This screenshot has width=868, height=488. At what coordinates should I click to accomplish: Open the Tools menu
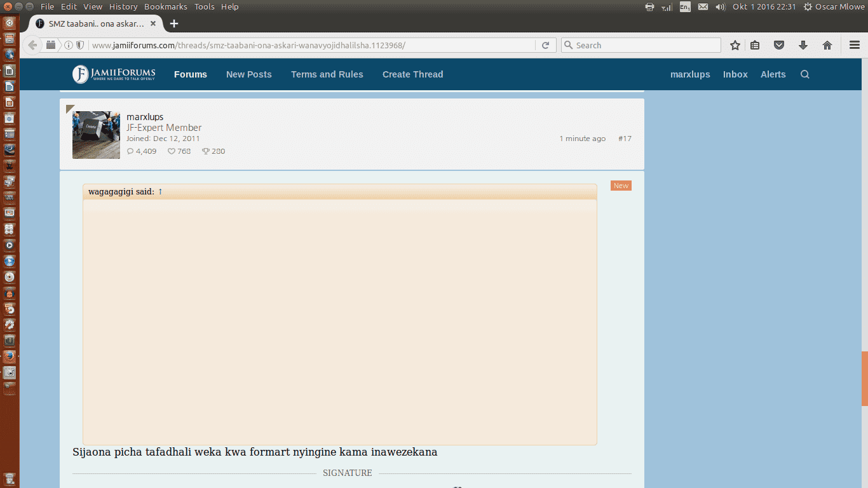tap(204, 6)
